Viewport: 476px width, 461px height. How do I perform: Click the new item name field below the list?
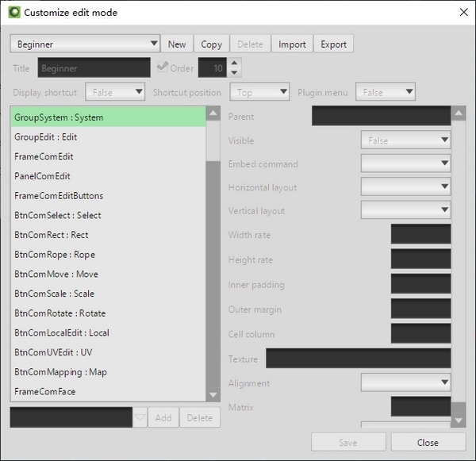(x=71, y=417)
